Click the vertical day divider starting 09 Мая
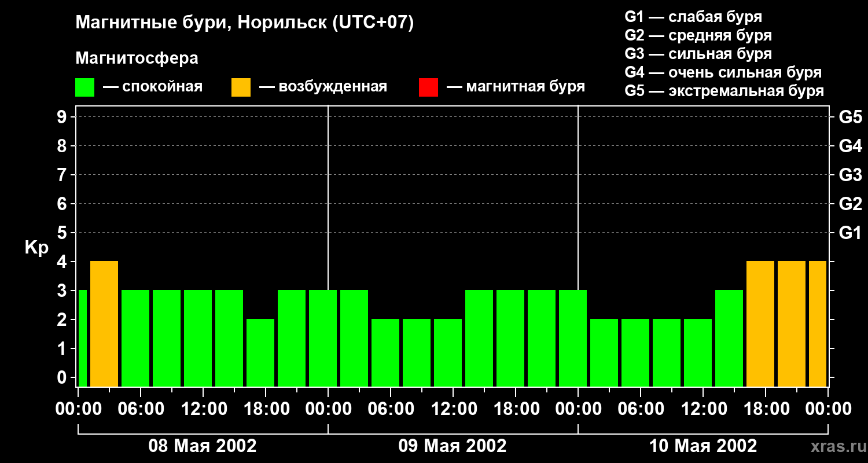 [328, 197]
